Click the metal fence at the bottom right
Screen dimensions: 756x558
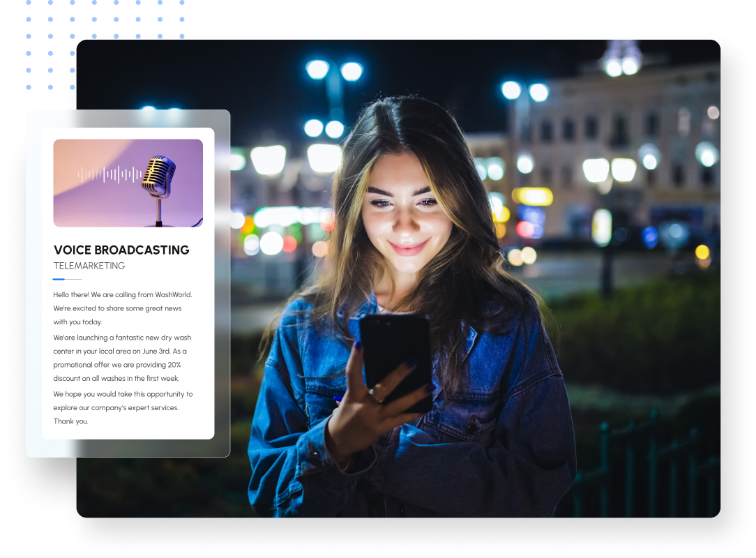(649, 467)
